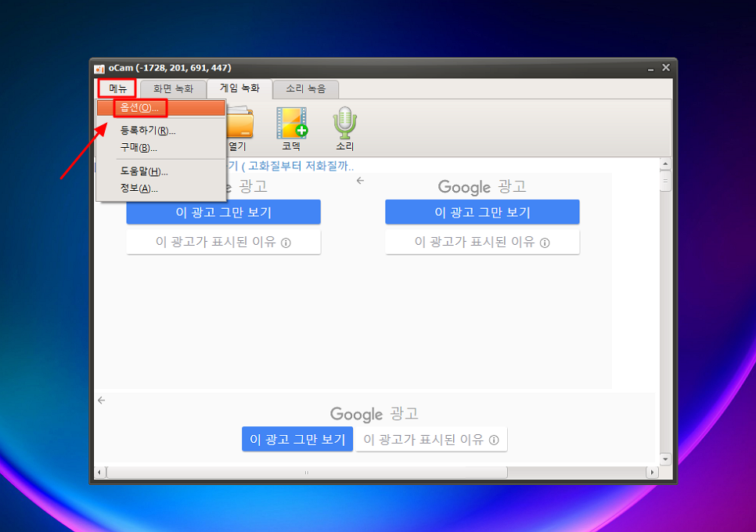The image size is (756, 532).
Task: Switch to the 소리 녹음 tab
Action: [306, 89]
